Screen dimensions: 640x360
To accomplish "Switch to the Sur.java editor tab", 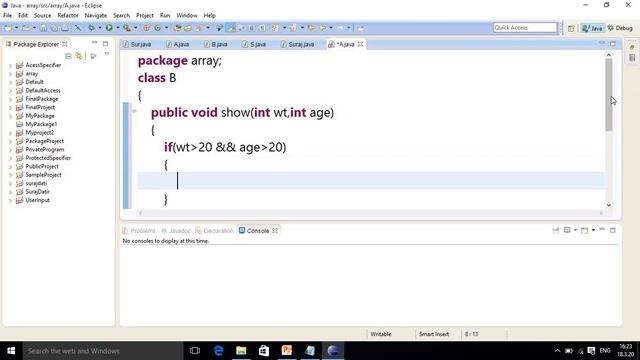I will 137,44.
